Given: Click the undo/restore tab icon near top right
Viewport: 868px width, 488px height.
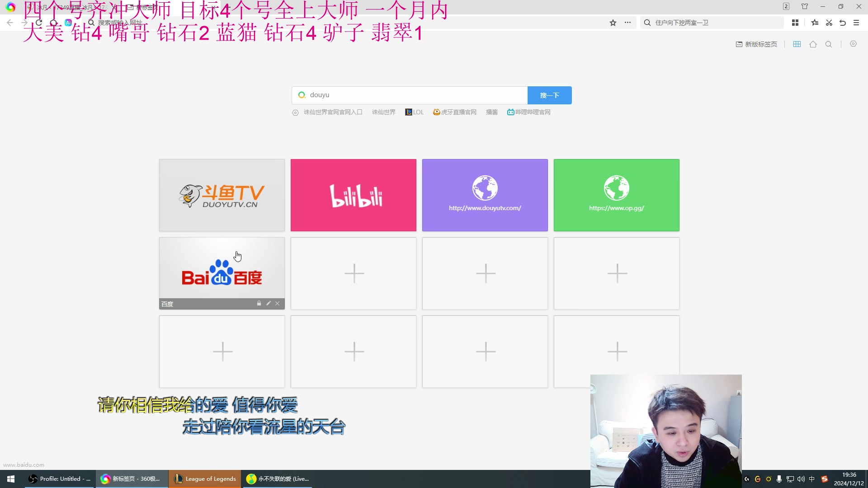Looking at the screenshot, I should pos(843,22).
